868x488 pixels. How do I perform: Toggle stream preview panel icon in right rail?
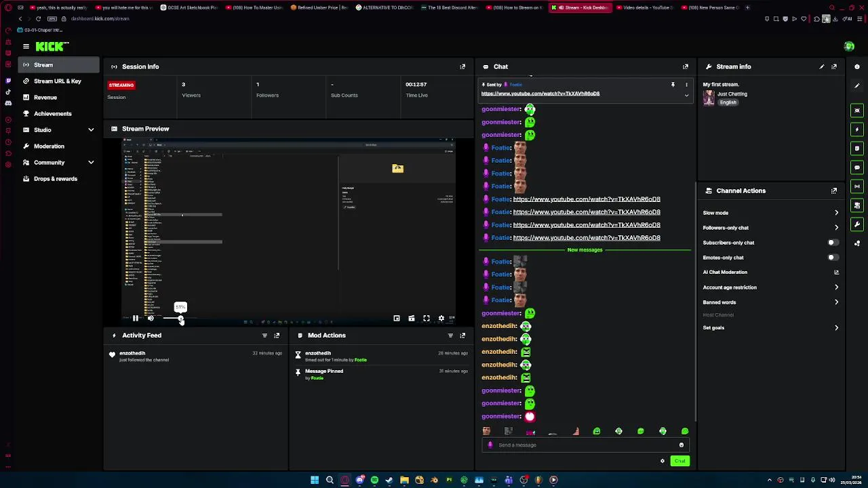857,110
